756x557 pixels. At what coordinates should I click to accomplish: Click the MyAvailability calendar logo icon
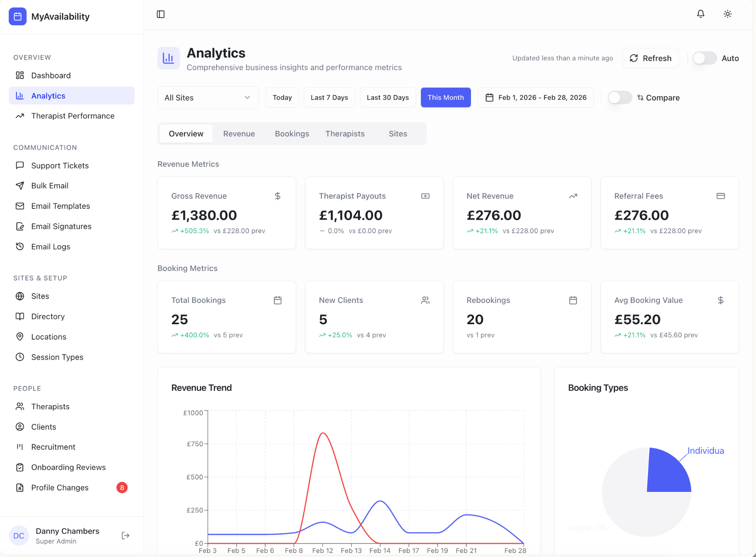point(18,17)
